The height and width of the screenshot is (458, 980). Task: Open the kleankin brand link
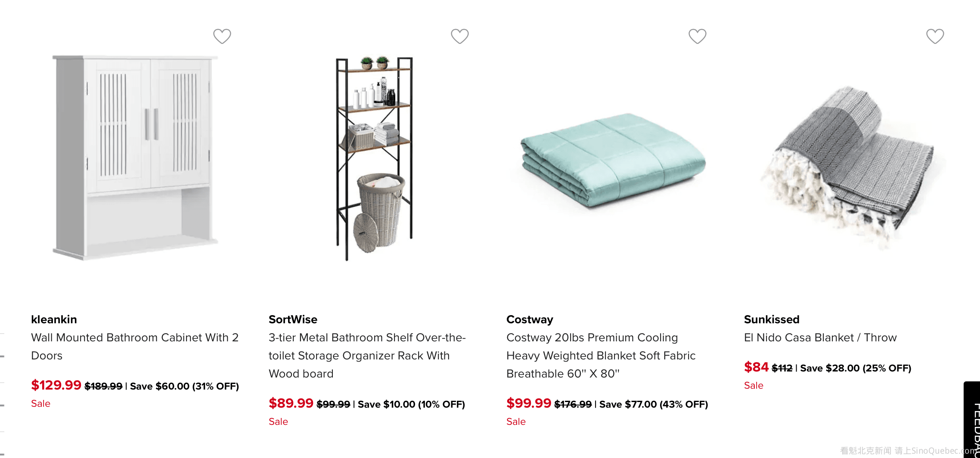pos(54,319)
